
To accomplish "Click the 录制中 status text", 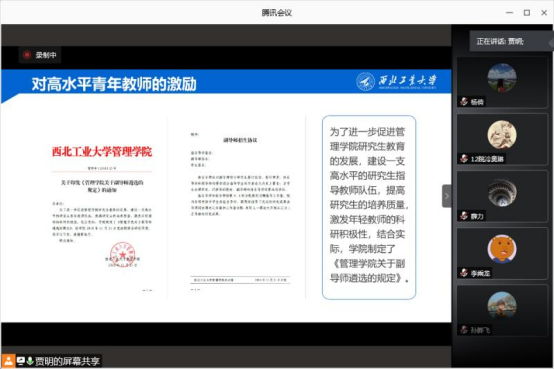I will point(46,55).
